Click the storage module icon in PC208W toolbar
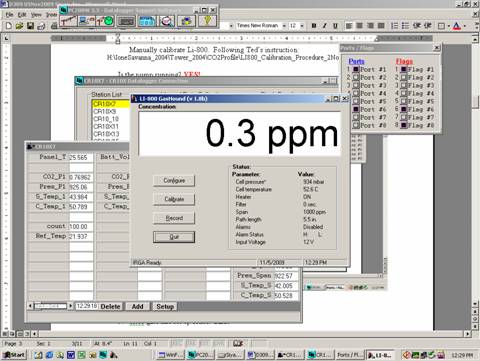Image resolution: width=480 pixels, height=361 pixels. (186, 21)
